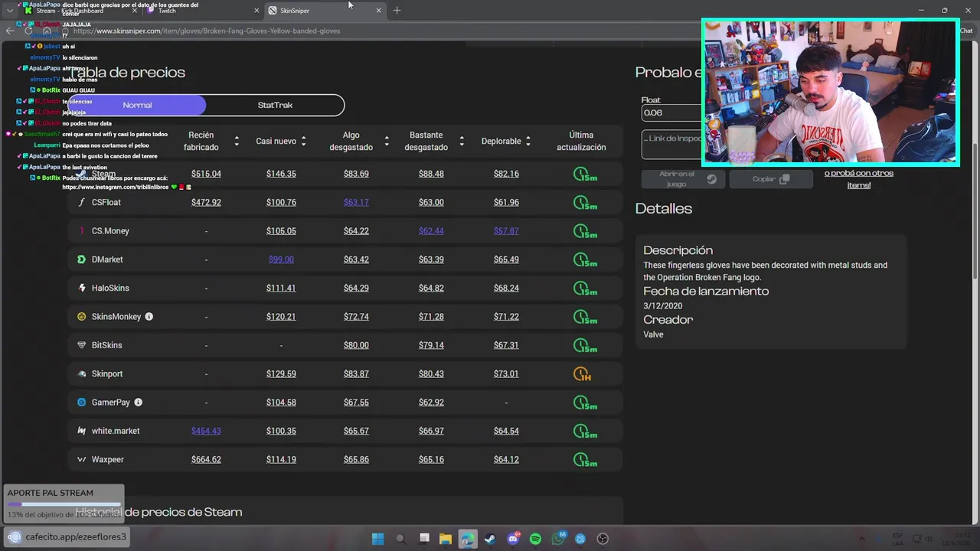Click the update clock icon in CSFloat row
980x551 pixels.
pyautogui.click(x=584, y=203)
